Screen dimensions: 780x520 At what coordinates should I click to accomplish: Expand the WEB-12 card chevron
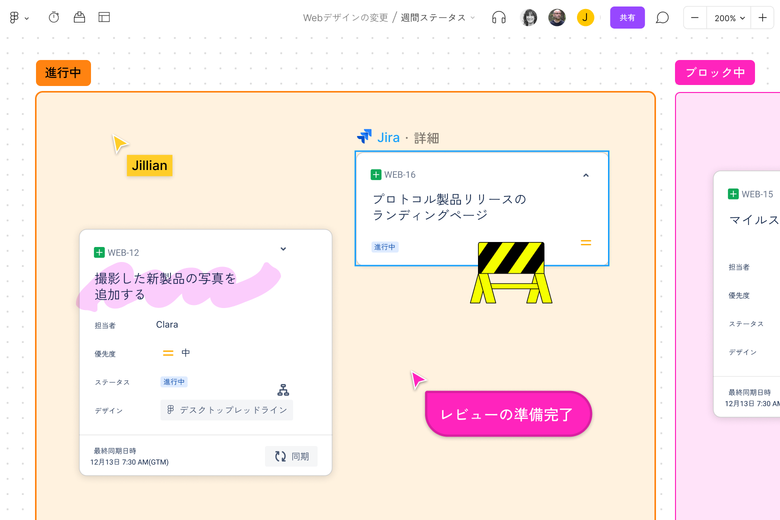[x=283, y=249]
